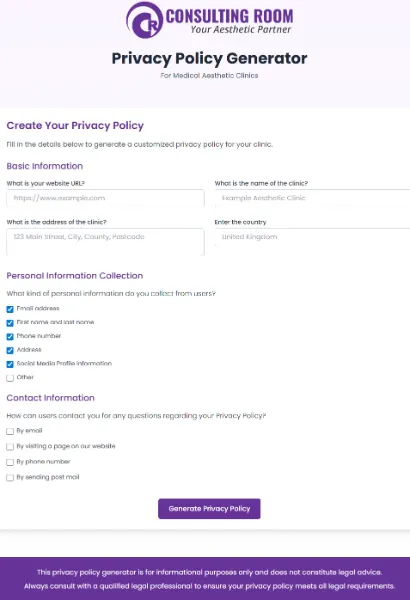The width and height of the screenshot is (410, 600).
Task: Click the Create Your Privacy Policy heading
Action: (x=75, y=126)
